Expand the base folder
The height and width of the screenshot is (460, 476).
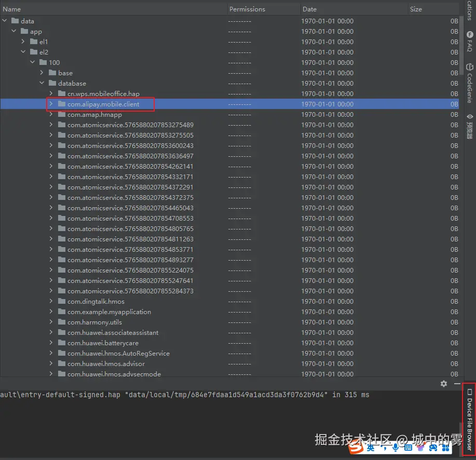pos(42,73)
